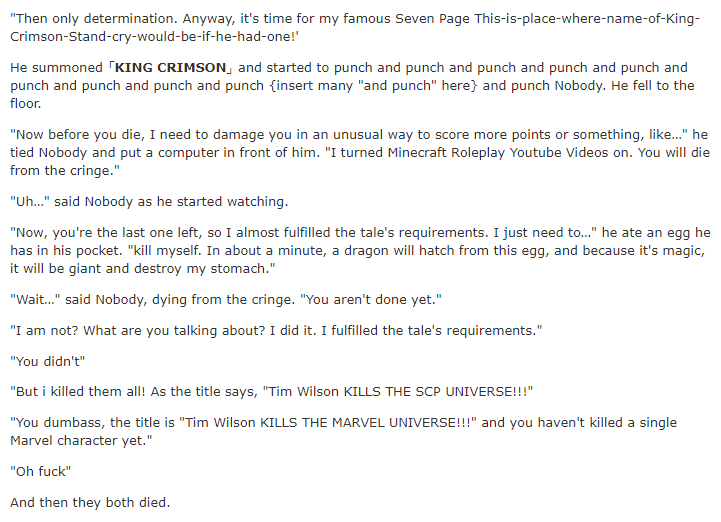Click the paragraph starting "Now before you die"
This screenshot has height=522, width=721.
point(360,153)
